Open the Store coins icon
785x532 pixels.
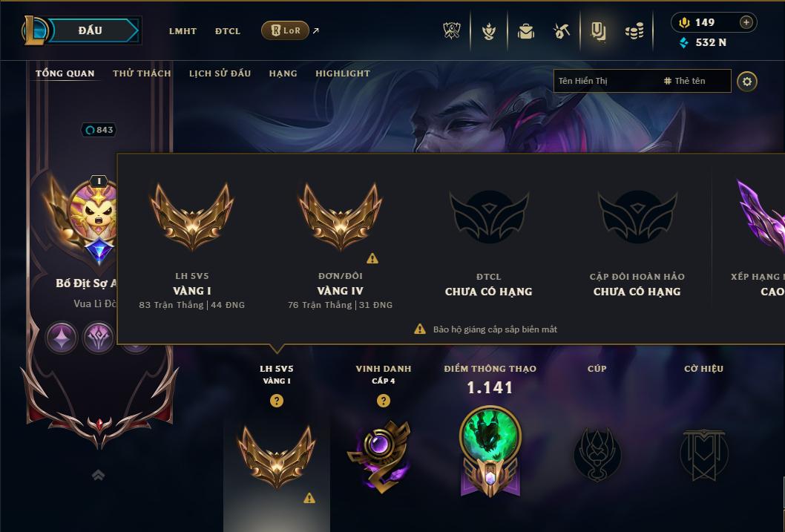pyautogui.click(x=634, y=31)
